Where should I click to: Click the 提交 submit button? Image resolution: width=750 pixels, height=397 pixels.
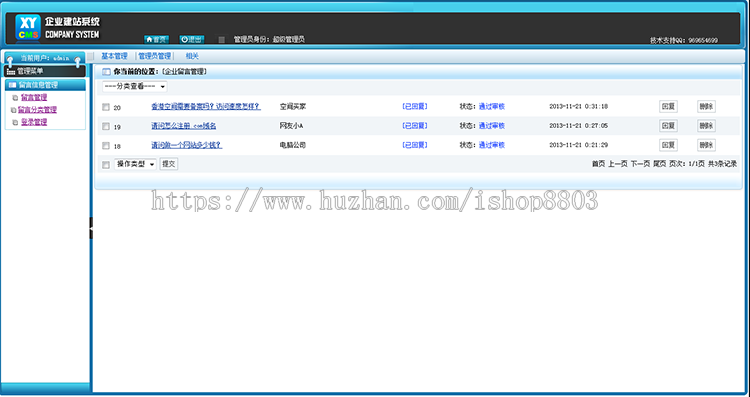pos(168,164)
